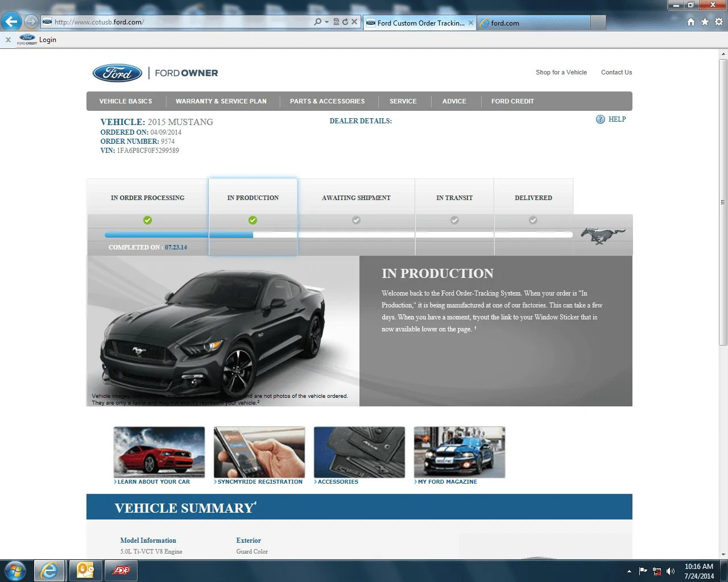Click green check under IN PRODUCTION
The image size is (728, 582).
pos(253,220)
